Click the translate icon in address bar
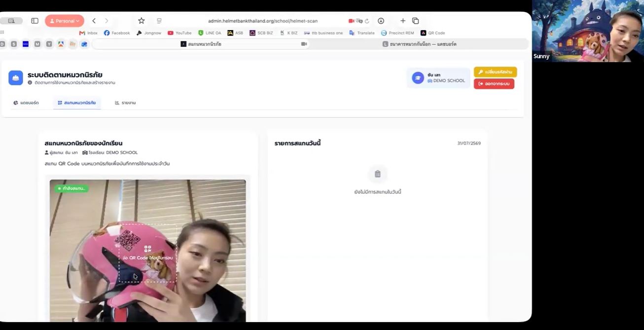The width and height of the screenshot is (644, 330). [359, 21]
